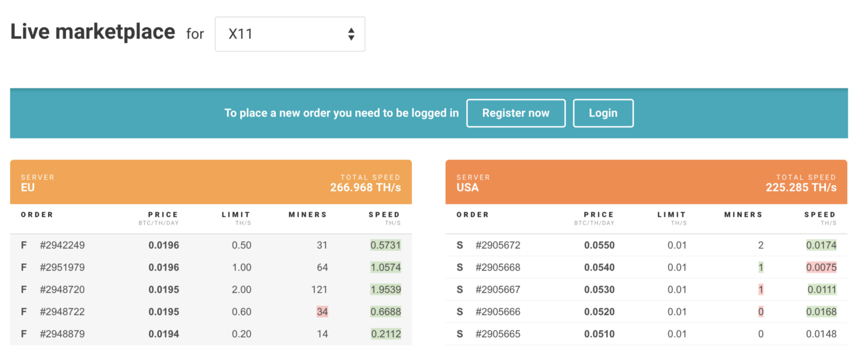Select USA order #2905668
This screenshot has height=348, width=868.
[497, 268]
